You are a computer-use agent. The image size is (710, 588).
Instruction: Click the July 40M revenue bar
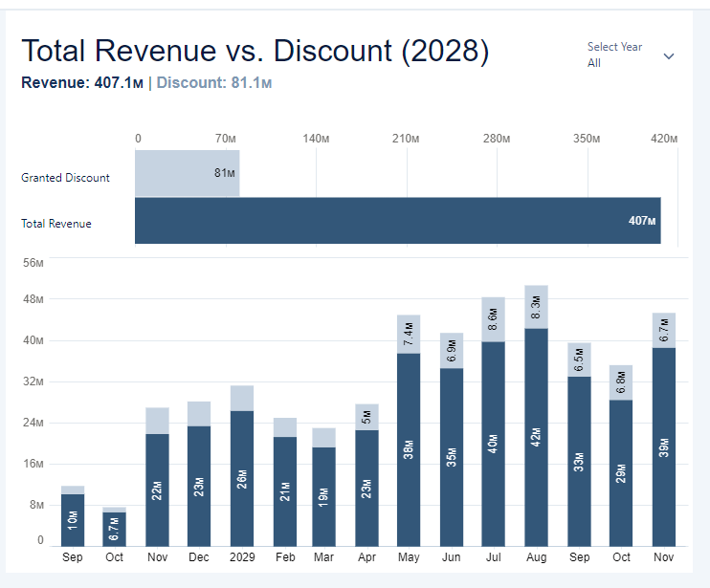click(494, 443)
